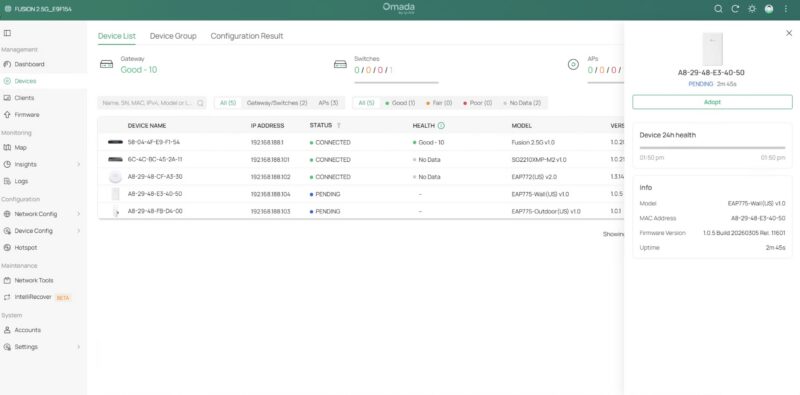The height and width of the screenshot is (395, 800).
Task: Switch to the Device Group tab
Action: [x=173, y=36]
